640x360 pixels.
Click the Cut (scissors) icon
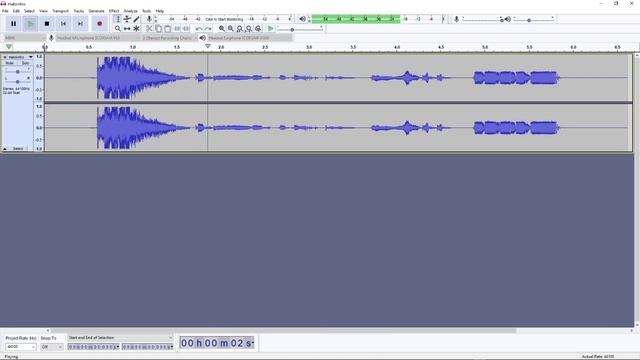[149, 29]
